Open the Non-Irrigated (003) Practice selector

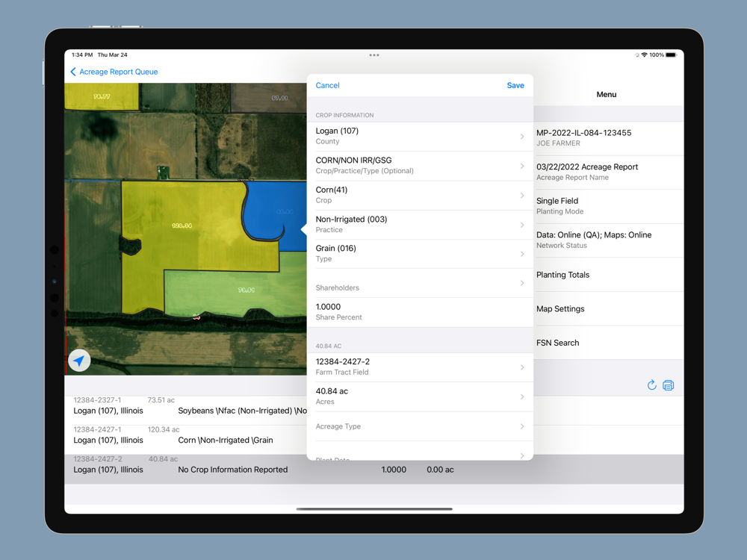[x=420, y=224]
